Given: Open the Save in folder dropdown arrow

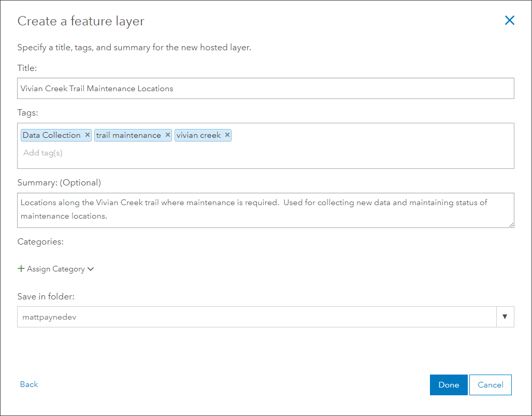Looking at the screenshot, I should 505,317.
